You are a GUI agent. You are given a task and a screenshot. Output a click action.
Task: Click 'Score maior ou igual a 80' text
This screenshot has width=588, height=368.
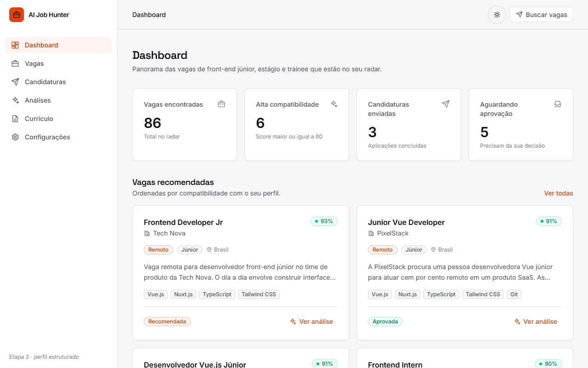point(289,137)
